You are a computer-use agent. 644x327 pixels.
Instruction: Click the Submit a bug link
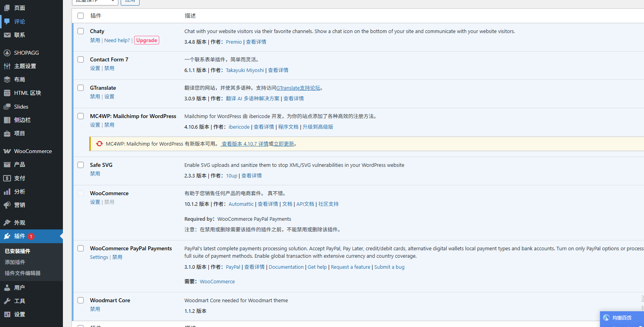389,267
